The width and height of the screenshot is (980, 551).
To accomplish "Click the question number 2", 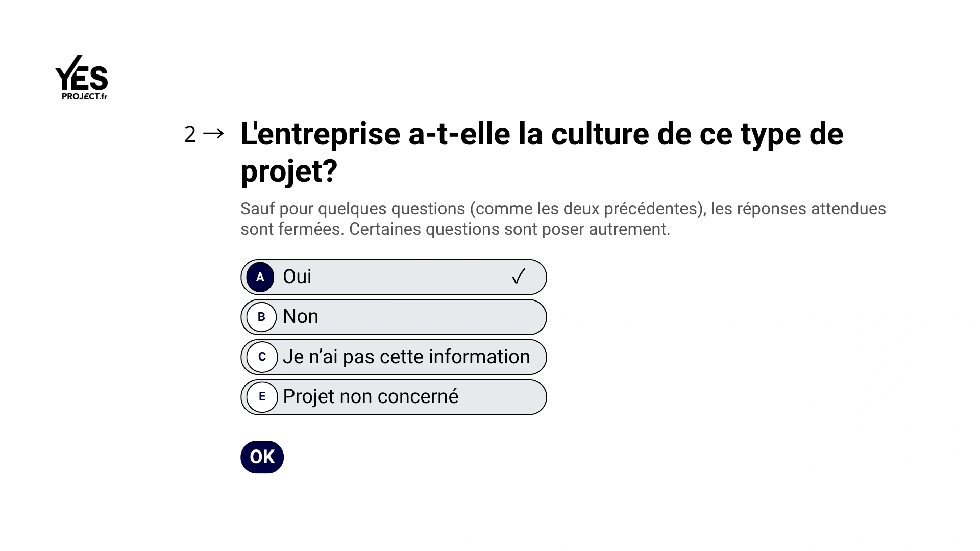I will coord(190,135).
